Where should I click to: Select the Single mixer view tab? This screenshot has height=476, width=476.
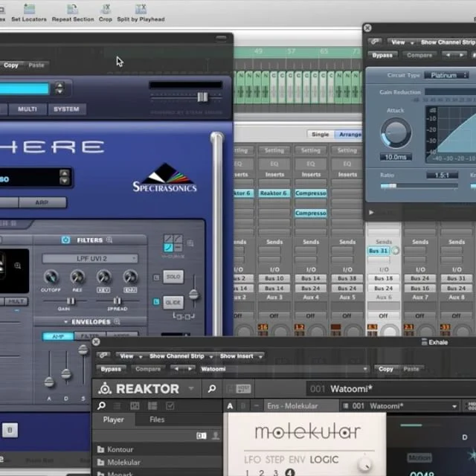(x=320, y=134)
